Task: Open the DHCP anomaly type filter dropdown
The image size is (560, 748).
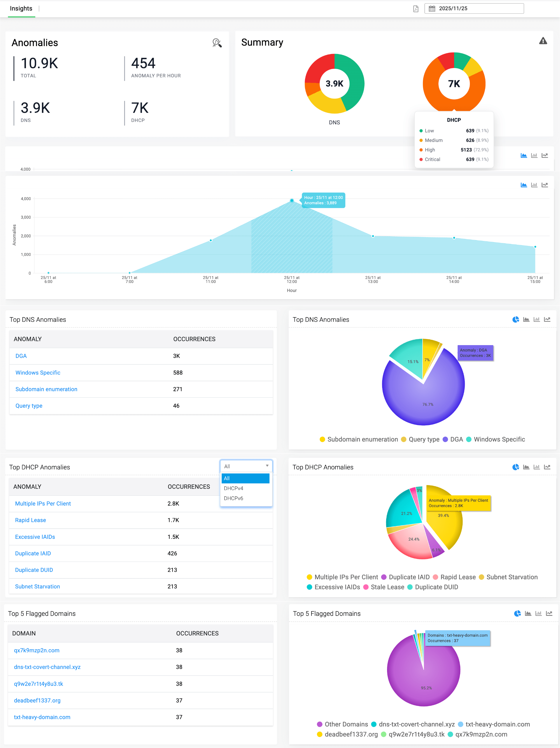Action: [246, 466]
